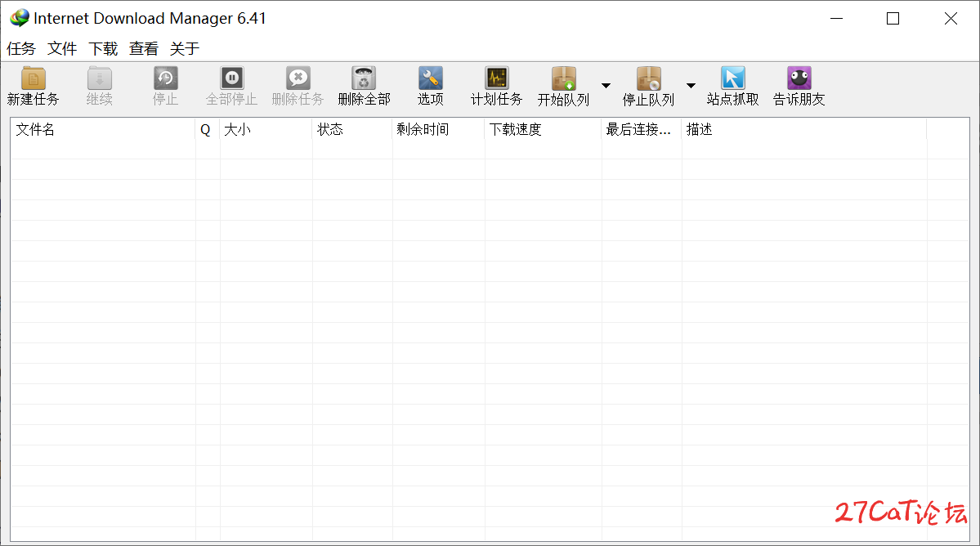Screen dimensions: 980x546
Task: Close the Internet Download Manager window
Action: (x=951, y=19)
